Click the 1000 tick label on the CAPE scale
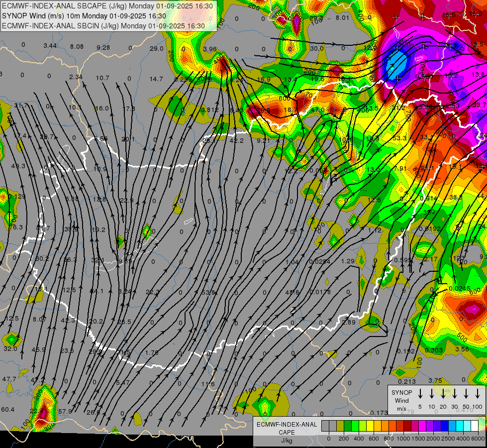This screenshot has width=487, height=448. 403,439
